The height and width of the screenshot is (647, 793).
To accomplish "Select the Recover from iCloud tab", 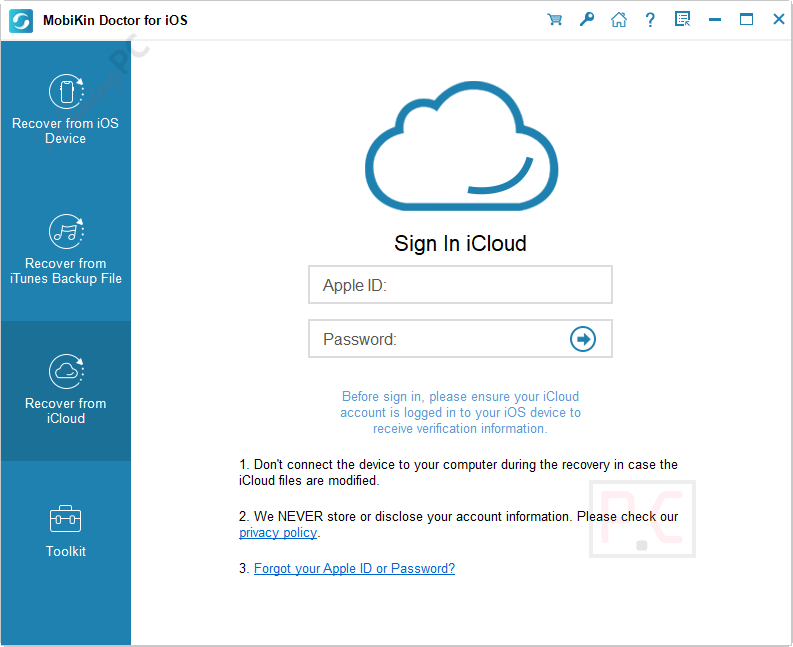I will coord(66,391).
